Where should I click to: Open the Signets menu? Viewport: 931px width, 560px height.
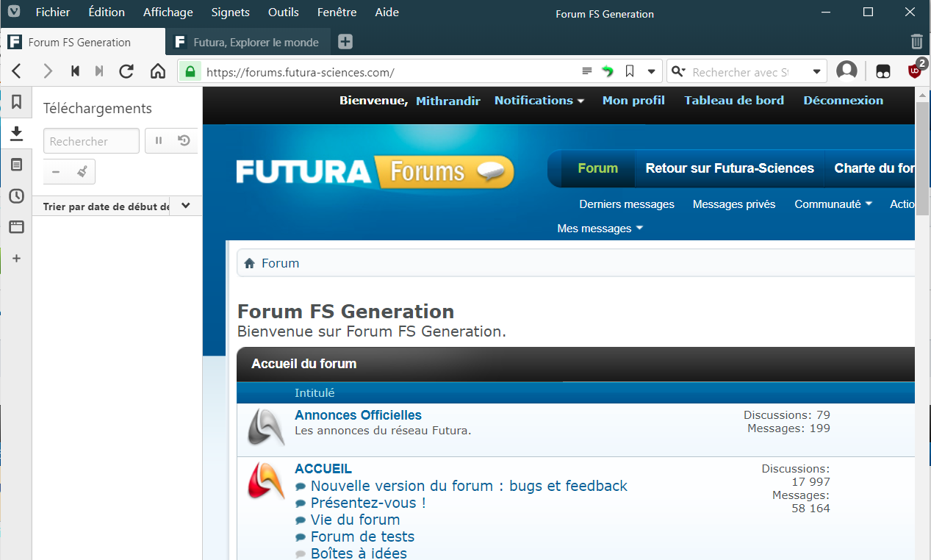click(230, 12)
